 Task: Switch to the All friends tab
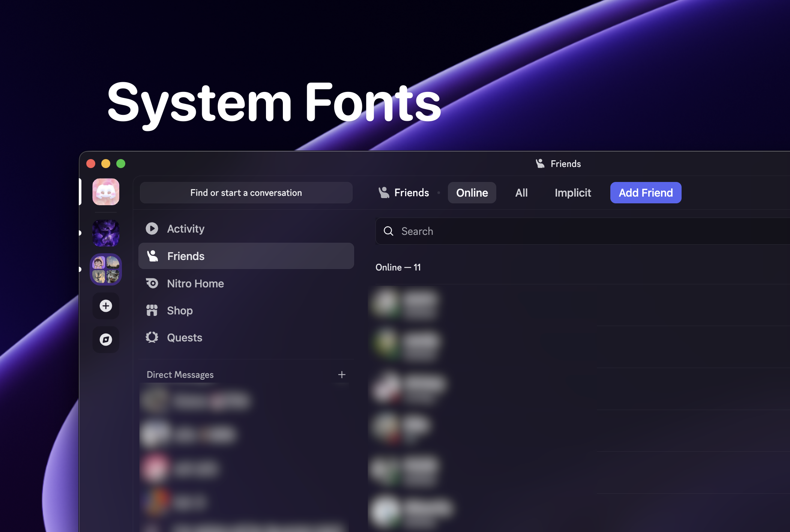pos(521,192)
